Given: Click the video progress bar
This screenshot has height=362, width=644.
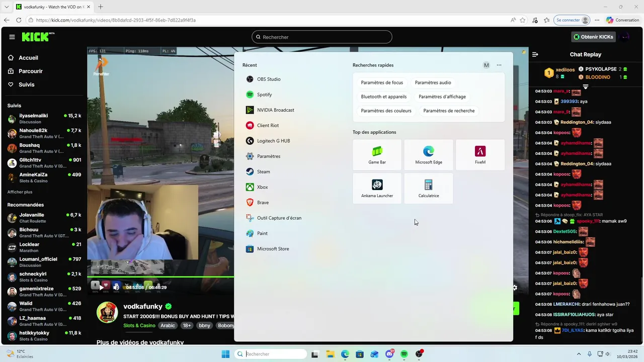Looking at the screenshot, I should (160, 277).
